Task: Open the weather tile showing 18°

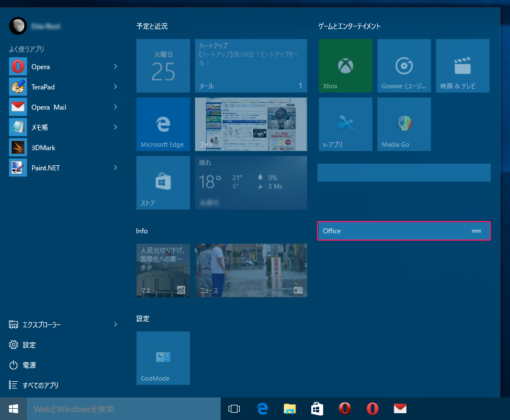Action: [x=251, y=183]
